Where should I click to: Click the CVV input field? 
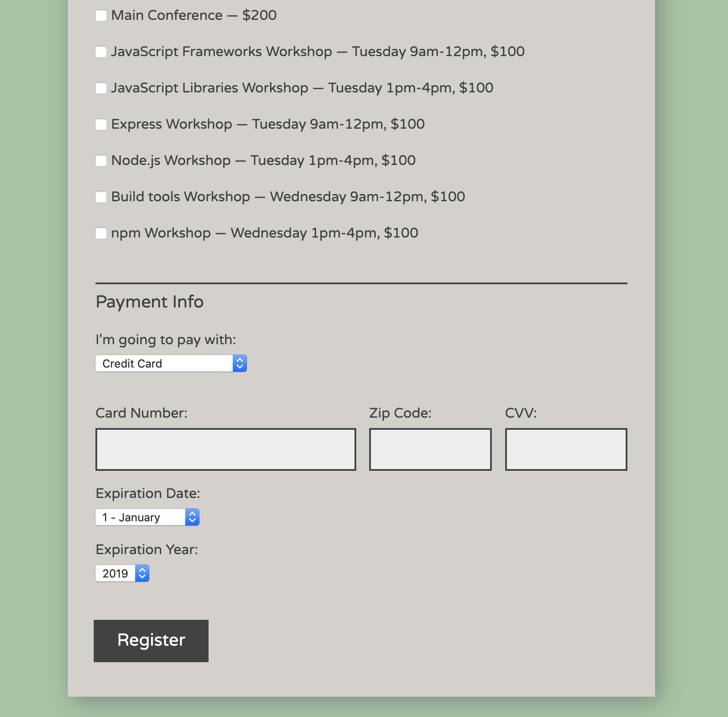tap(567, 449)
